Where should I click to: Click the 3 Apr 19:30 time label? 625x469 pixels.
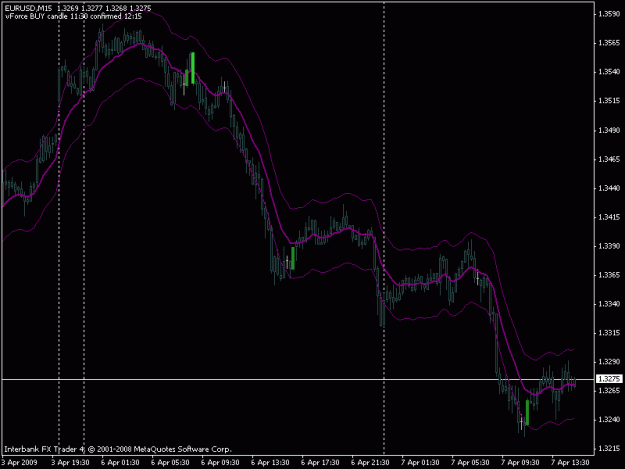click(70, 463)
